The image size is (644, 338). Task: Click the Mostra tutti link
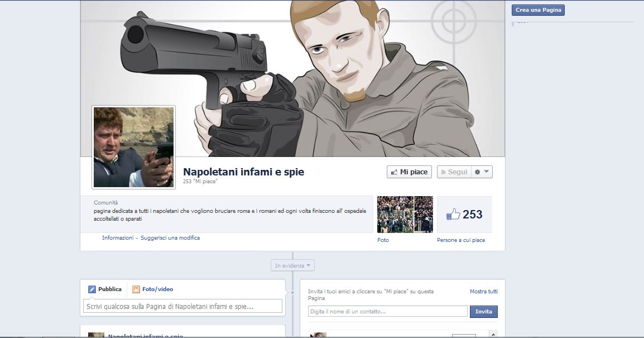tap(483, 292)
